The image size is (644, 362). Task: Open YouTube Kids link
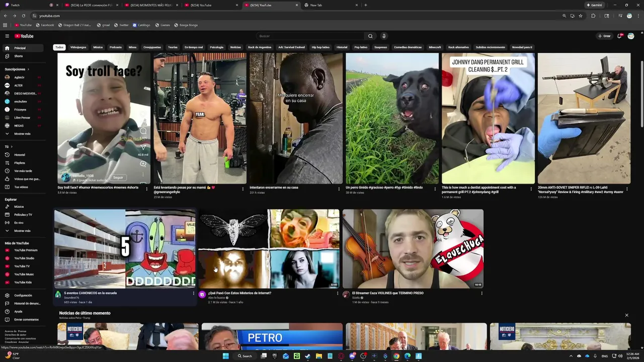pos(23,283)
